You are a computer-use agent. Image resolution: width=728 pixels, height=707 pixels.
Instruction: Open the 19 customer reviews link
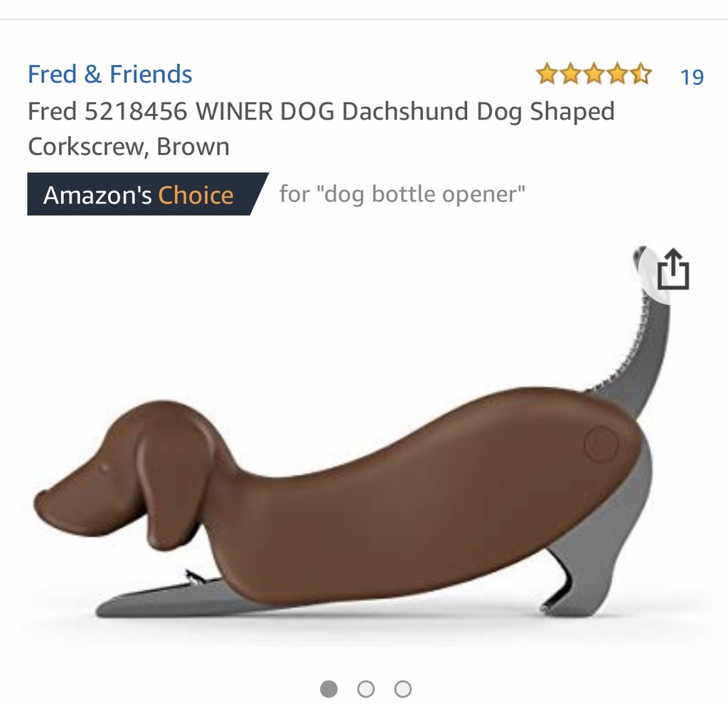(692, 77)
